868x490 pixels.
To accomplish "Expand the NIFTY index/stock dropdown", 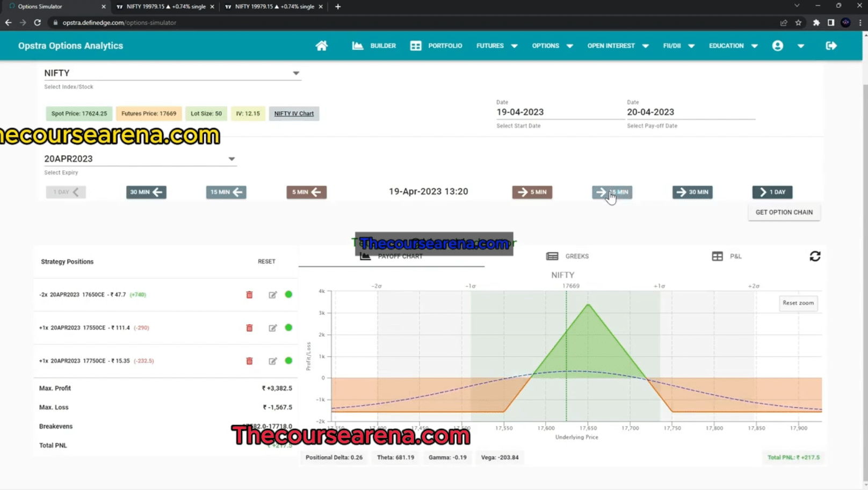I will (296, 73).
